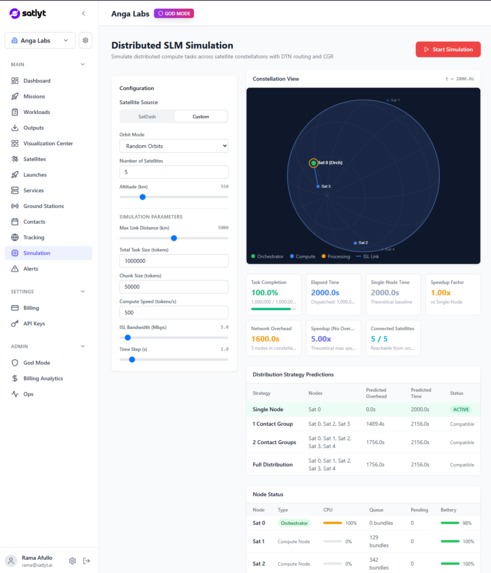Click the Ops activity pulse icon
The width and height of the screenshot is (491, 573).
(x=15, y=394)
